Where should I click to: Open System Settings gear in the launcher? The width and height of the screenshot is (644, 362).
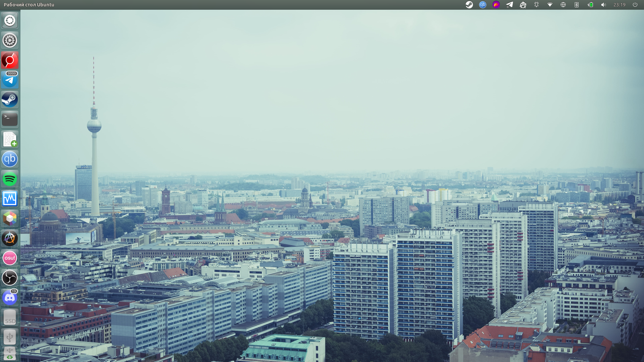pyautogui.click(x=10, y=40)
